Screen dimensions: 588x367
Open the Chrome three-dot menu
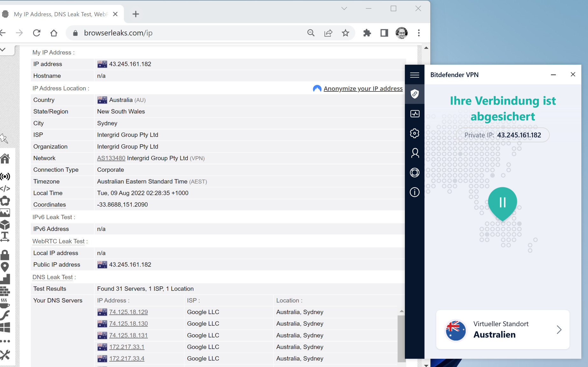click(419, 33)
